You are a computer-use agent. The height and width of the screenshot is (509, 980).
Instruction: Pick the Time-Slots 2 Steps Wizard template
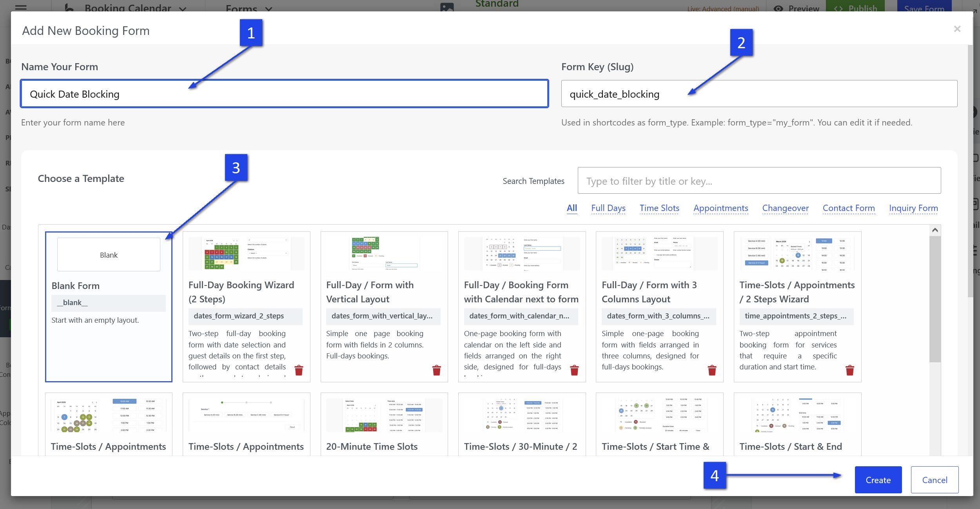click(797, 292)
